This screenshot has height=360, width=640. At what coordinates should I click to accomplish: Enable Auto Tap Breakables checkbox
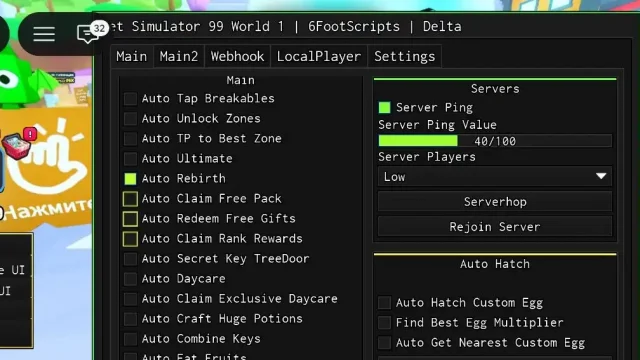point(130,98)
